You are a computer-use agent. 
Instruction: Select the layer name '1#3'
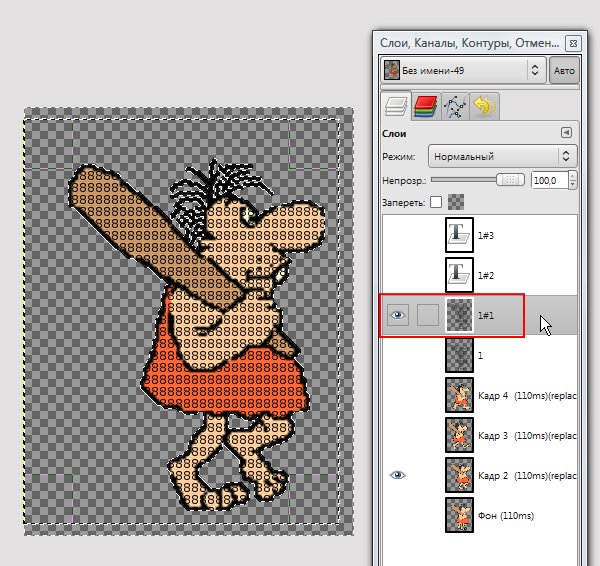[x=486, y=235]
